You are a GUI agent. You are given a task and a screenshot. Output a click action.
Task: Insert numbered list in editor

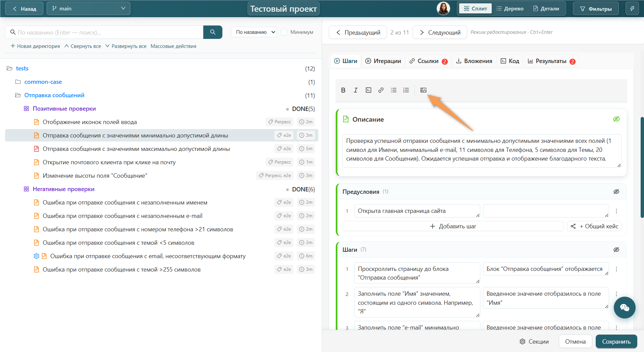406,90
